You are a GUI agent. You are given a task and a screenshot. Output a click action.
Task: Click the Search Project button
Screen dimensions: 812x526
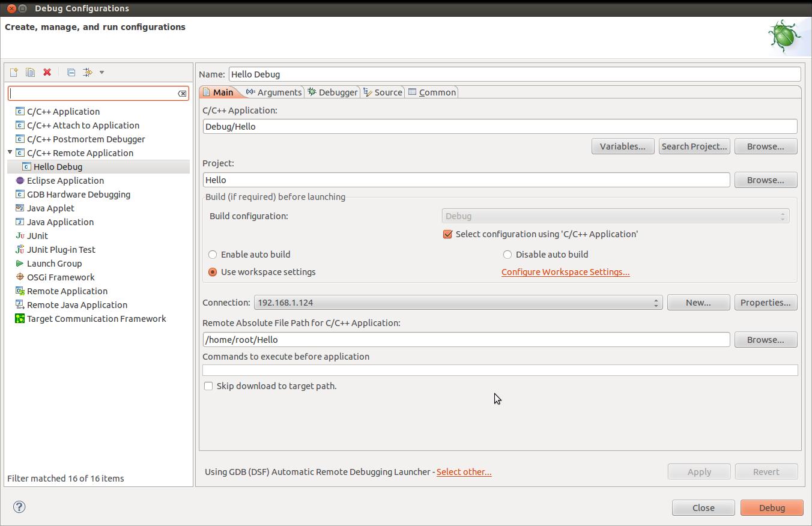tap(694, 147)
